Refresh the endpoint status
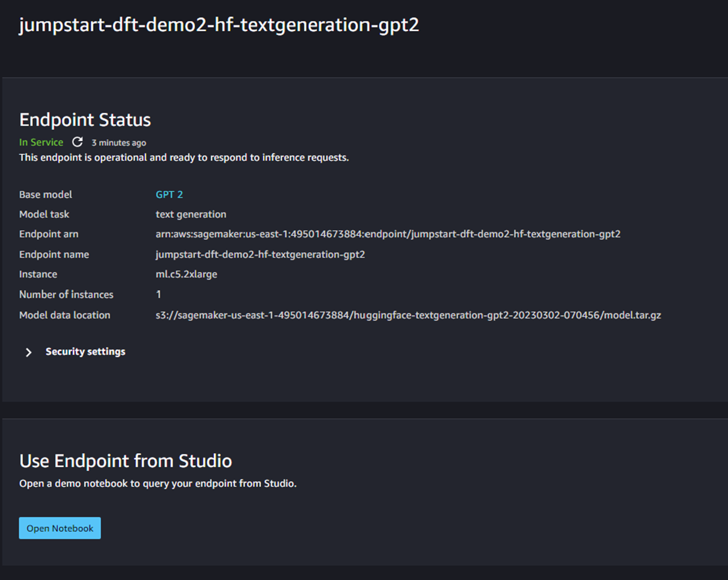 (x=77, y=142)
